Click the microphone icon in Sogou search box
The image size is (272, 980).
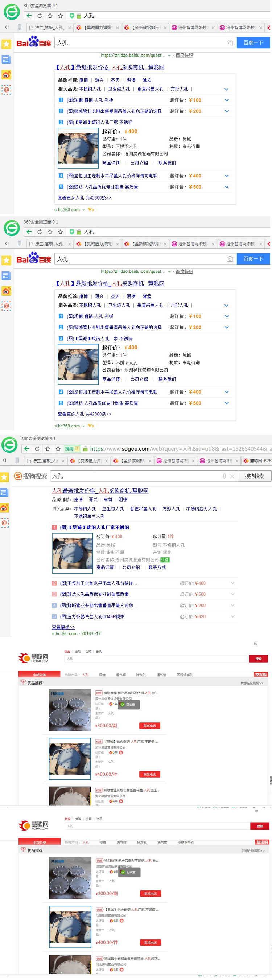(x=224, y=476)
